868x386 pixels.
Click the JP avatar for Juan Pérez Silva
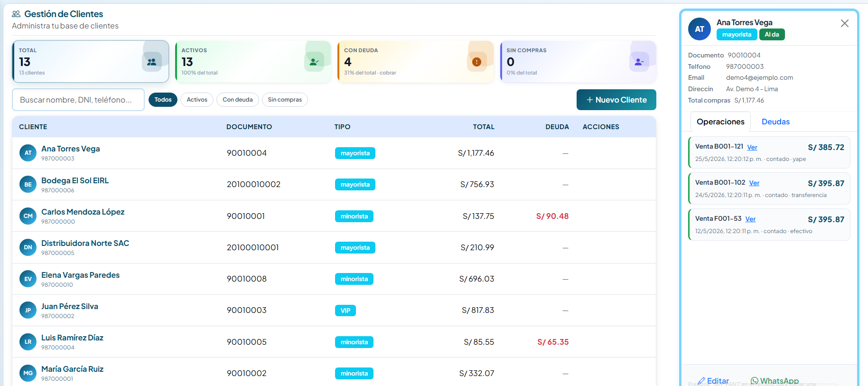[x=28, y=310]
